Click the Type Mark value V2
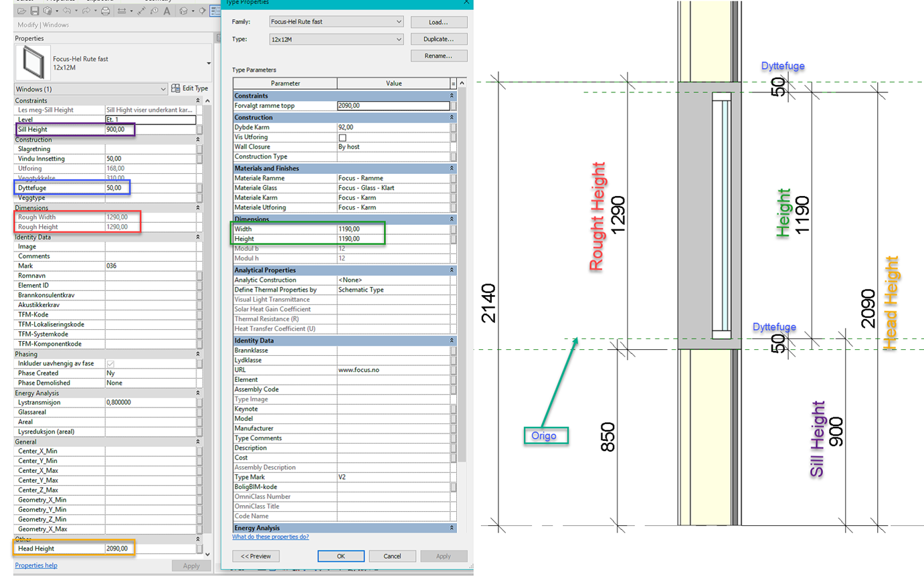 pyautogui.click(x=393, y=477)
